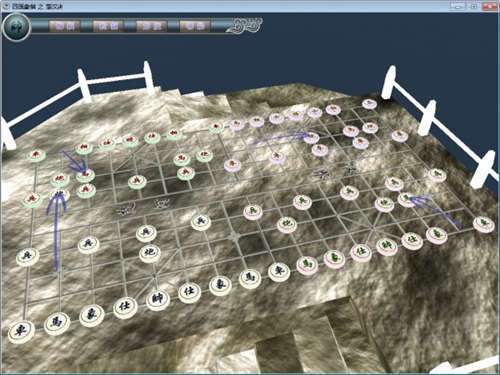The width and height of the screenshot is (500, 375).
Task: Pick the white 馬 horse beside the corner chariot
Action: click(56, 323)
